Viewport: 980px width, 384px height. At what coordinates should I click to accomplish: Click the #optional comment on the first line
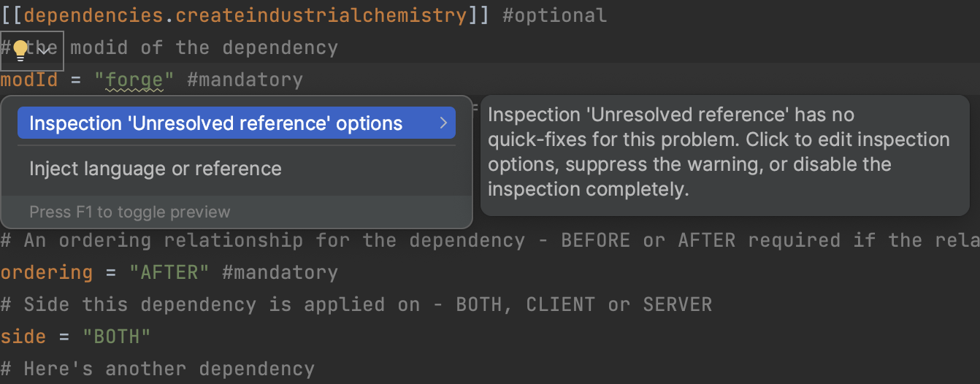[x=554, y=15]
